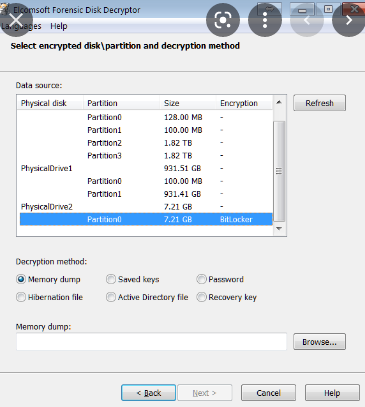Click the Memory dump path field
Viewport: 365px width, 407px height.
click(151, 342)
